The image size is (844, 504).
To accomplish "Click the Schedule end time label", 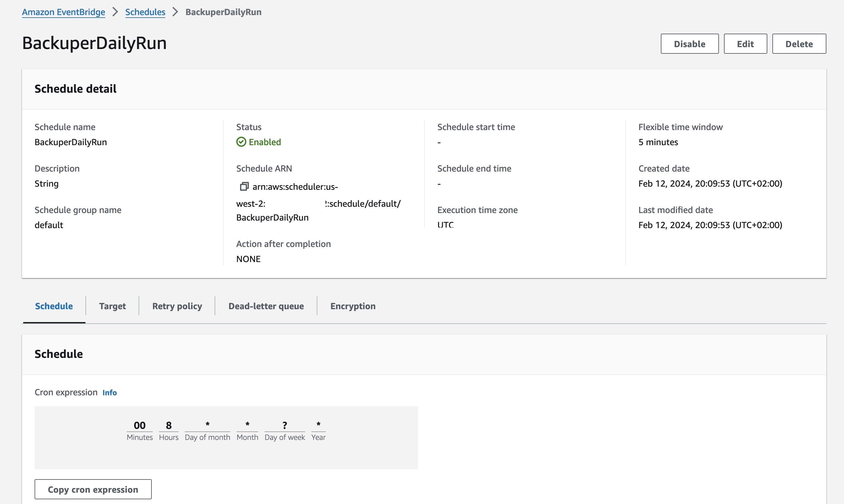I will coord(474,168).
